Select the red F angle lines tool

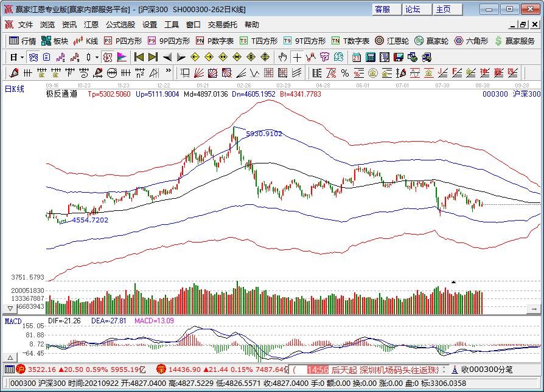coord(456,73)
